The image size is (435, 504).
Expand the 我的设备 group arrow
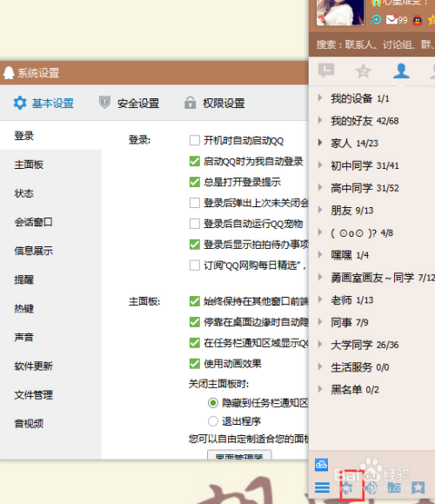pyautogui.click(x=320, y=97)
